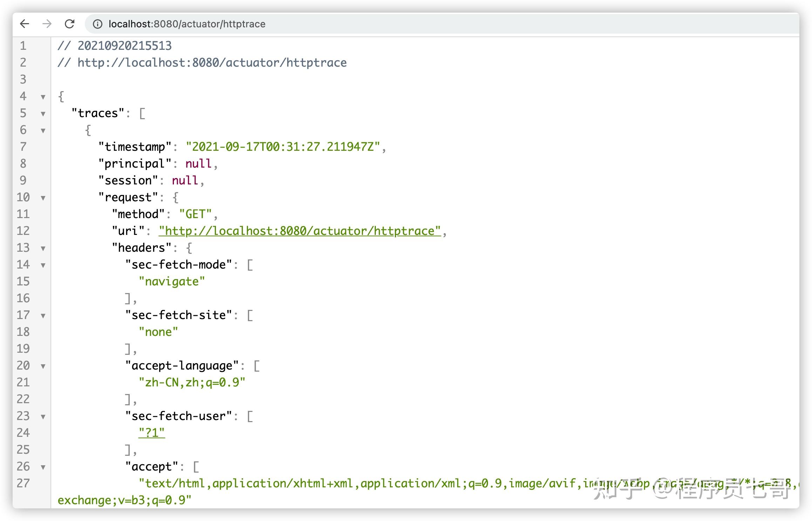Image resolution: width=812 pixels, height=521 pixels.
Task: Collapse the "request" object on line 10
Action: tap(43, 198)
